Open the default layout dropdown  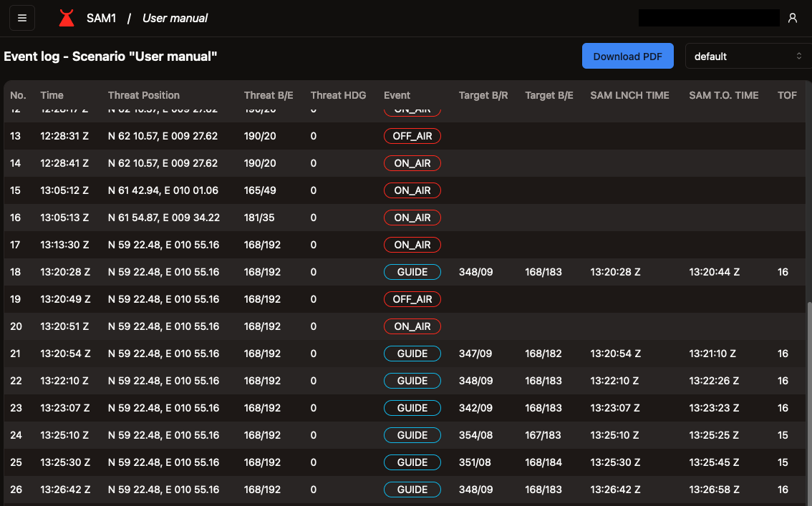(x=748, y=57)
